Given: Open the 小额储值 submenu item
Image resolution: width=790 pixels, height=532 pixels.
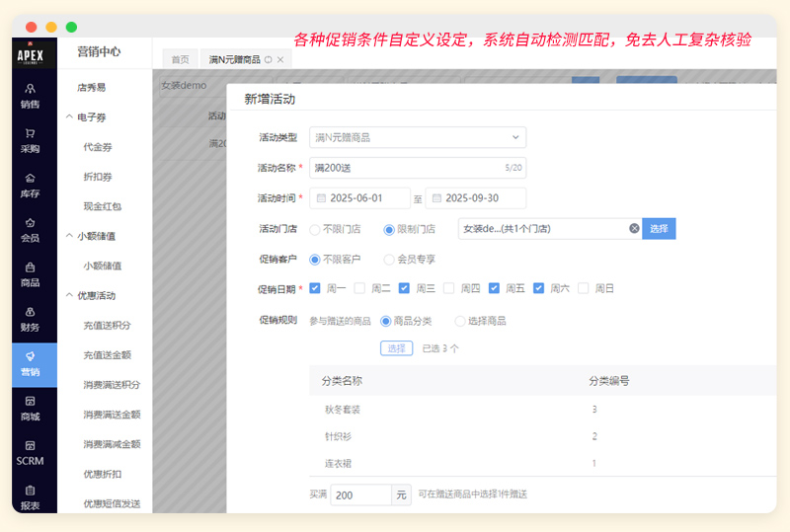Looking at the screenshot, I should click(x=103, y=266).
